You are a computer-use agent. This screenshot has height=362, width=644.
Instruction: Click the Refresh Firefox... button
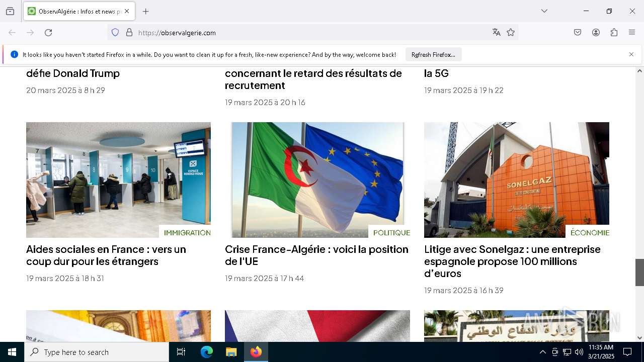433,55
